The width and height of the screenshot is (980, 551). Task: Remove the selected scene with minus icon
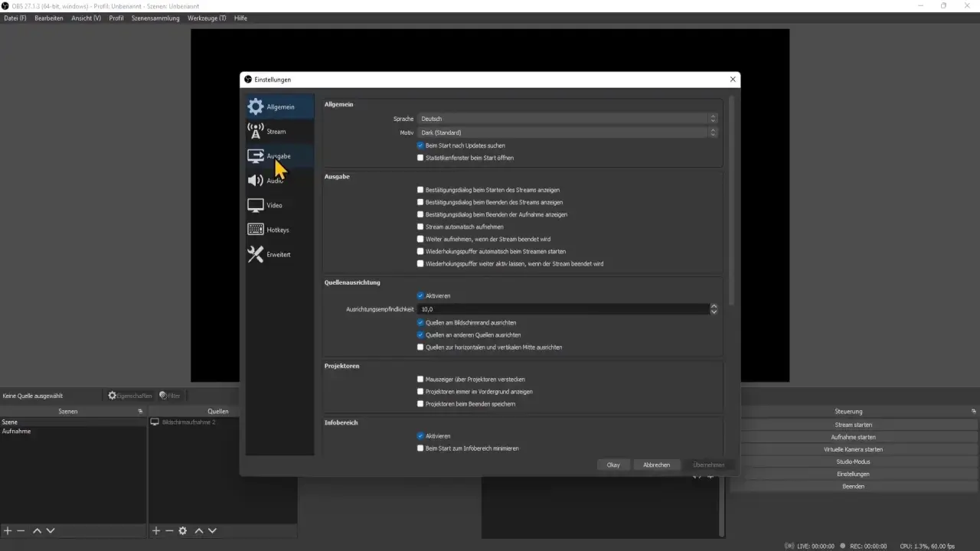[21, 530]
